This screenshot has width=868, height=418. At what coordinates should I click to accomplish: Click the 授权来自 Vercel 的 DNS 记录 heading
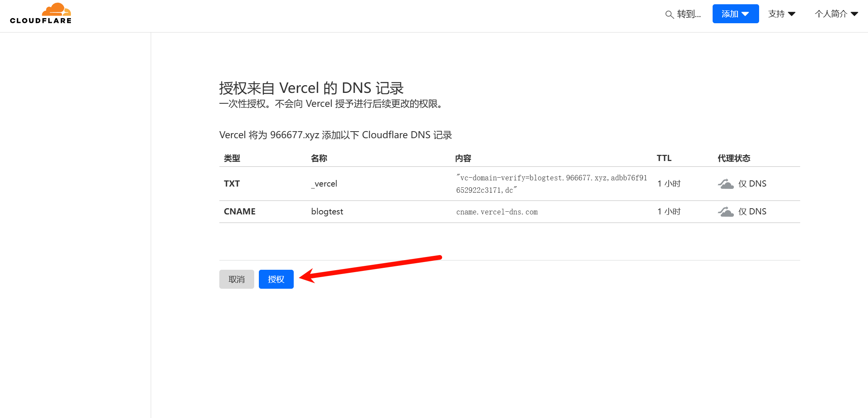(311, 88)
